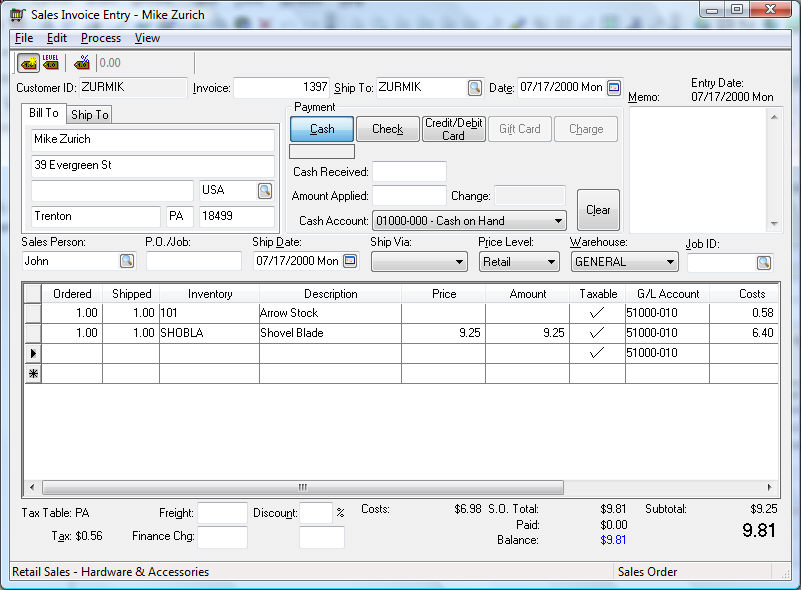Viewport: 801px width, 590px height.
Task: Click the price LEVEL toolbar icon
Action: (x=51, y=63)
